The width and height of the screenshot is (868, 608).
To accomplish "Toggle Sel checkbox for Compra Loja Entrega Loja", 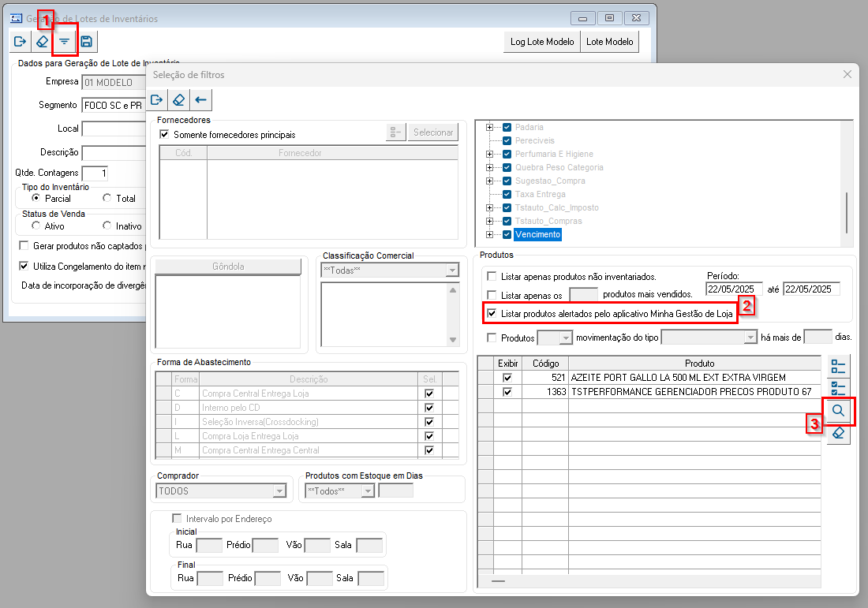I will pyautogui.click(x=429, y=437).
